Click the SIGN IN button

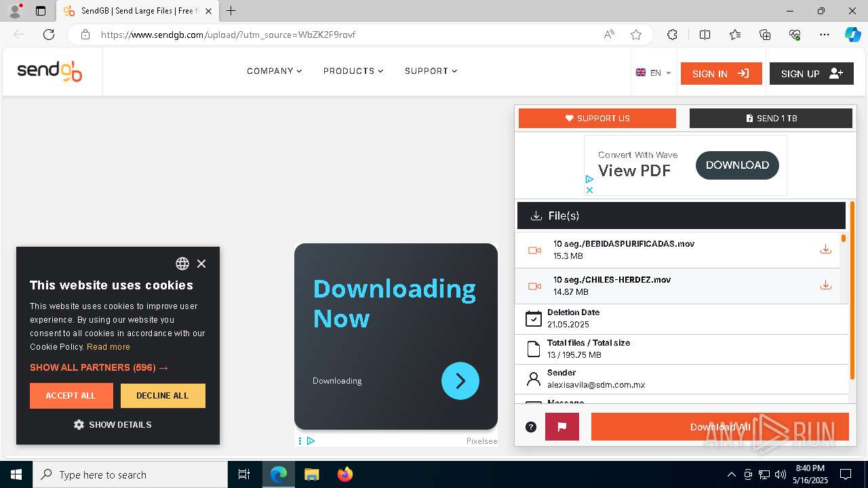[722, 74]
